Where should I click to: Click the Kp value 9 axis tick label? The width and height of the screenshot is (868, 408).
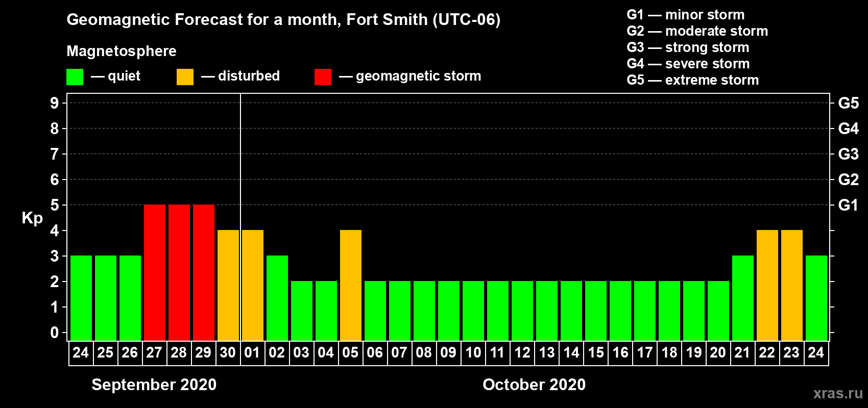click(55, 103)
